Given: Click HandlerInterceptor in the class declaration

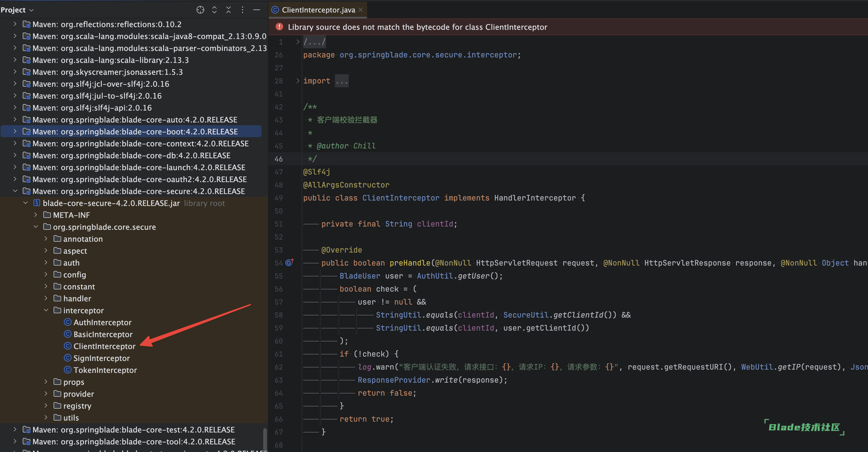Looking at the screenshot, I should [535, 198].
